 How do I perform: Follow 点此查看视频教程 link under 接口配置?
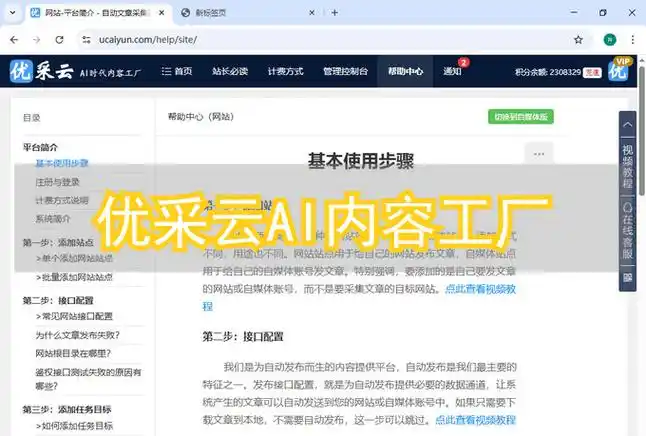(475, 420)
